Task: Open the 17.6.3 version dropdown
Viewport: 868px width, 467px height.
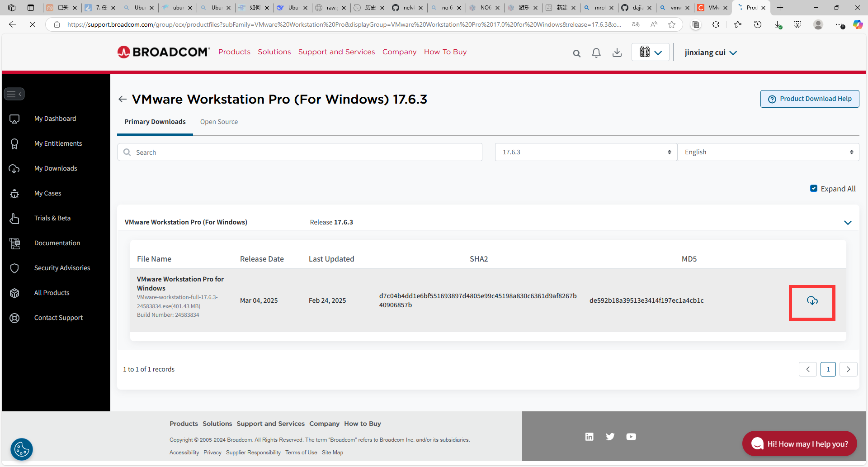Action: point(586,152)
